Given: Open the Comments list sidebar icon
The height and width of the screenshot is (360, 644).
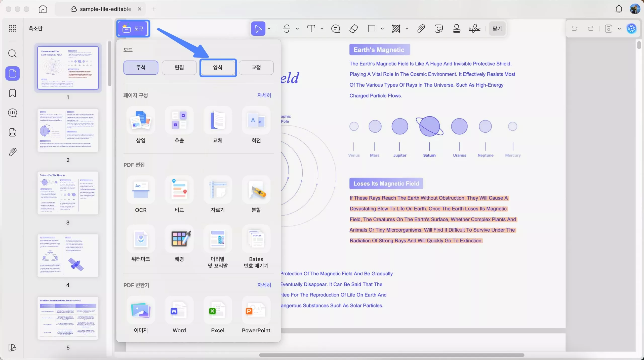Looking at the screenshot, I should (12, 113).
